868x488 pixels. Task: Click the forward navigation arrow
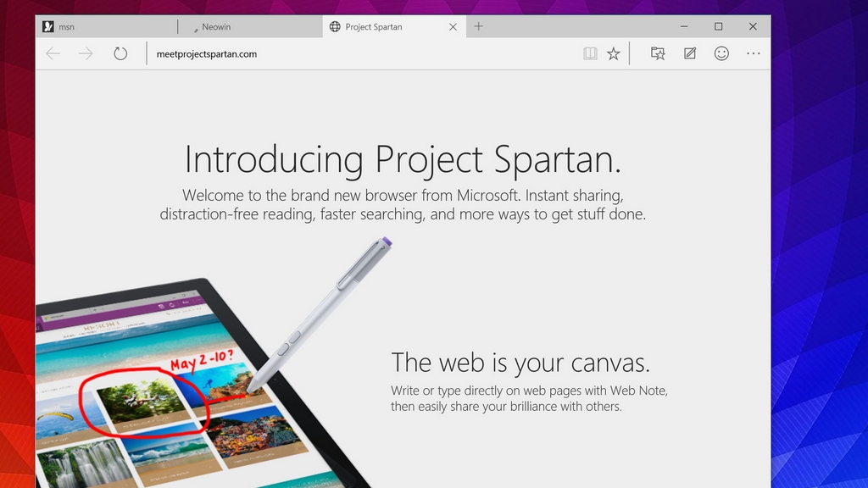point(86,53)
